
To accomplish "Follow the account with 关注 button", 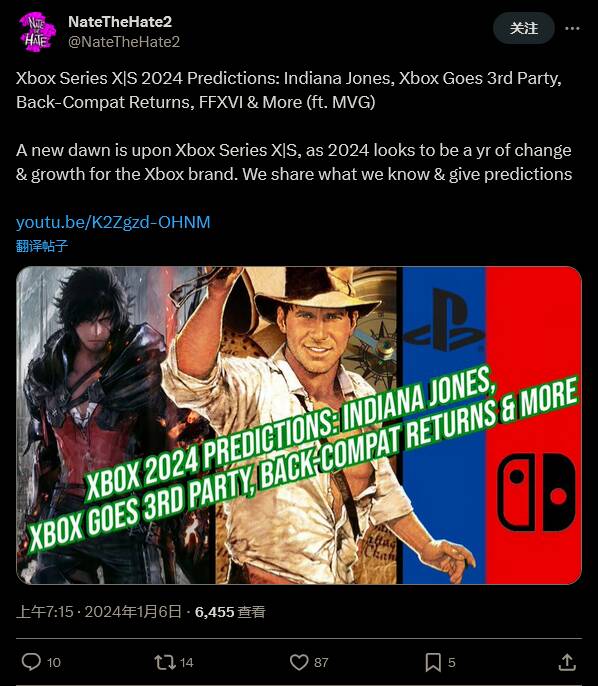I will tap(524, 28).
